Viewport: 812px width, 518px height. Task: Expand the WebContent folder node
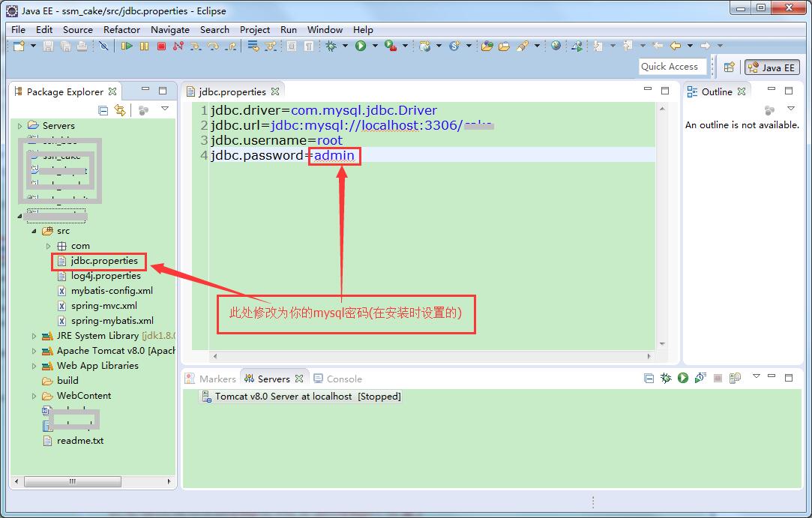(x=34, y=396)
